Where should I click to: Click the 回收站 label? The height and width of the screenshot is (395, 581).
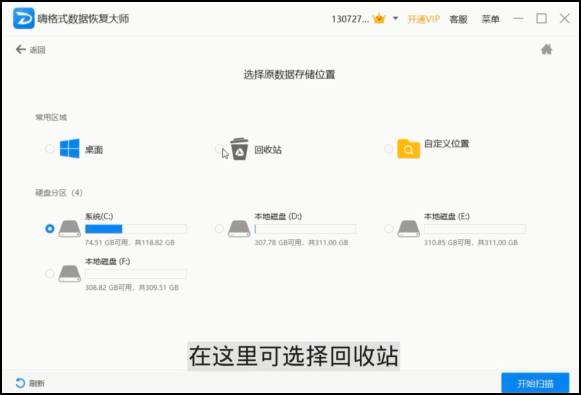pyautogui.click(x=268, y=149)
